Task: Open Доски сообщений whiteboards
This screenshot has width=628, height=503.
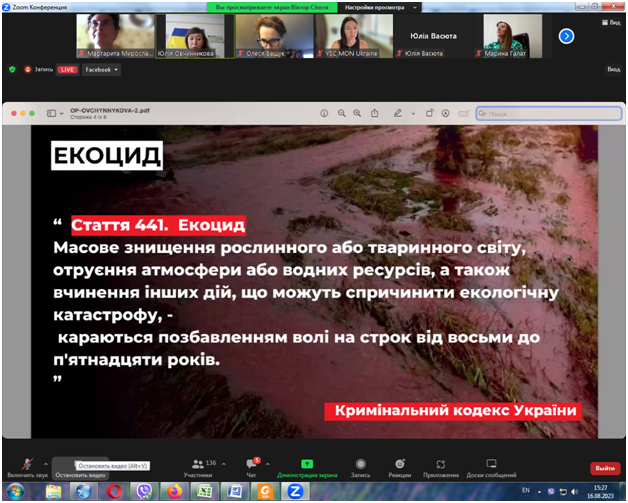Action: pos(491,465)
